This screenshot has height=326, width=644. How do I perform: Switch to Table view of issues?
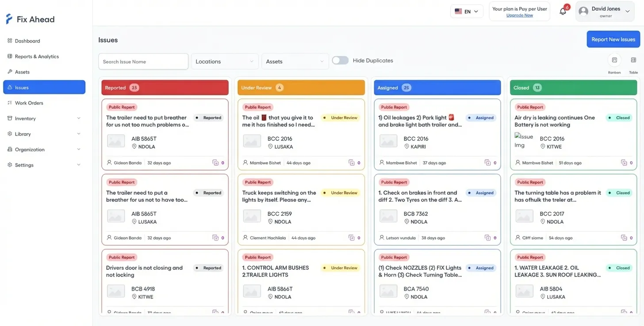pyautogui.click(x=633, y=60)
